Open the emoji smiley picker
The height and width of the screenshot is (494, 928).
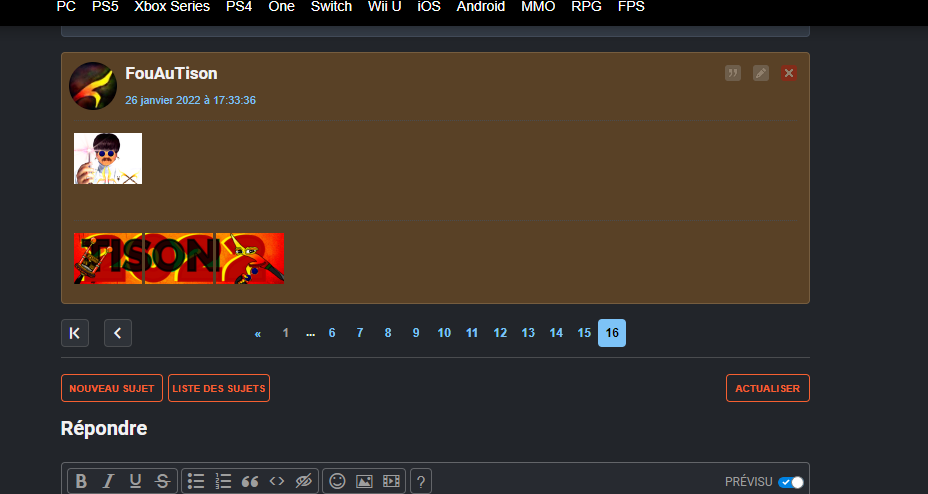337,481
